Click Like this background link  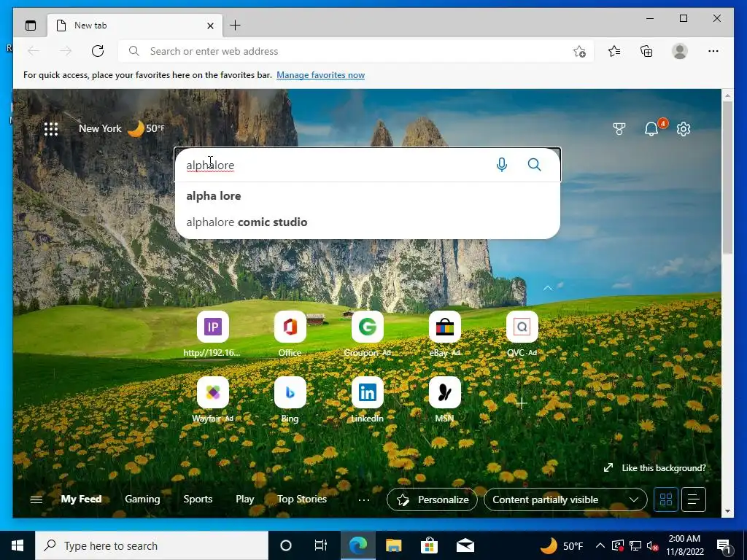point(655,468)
